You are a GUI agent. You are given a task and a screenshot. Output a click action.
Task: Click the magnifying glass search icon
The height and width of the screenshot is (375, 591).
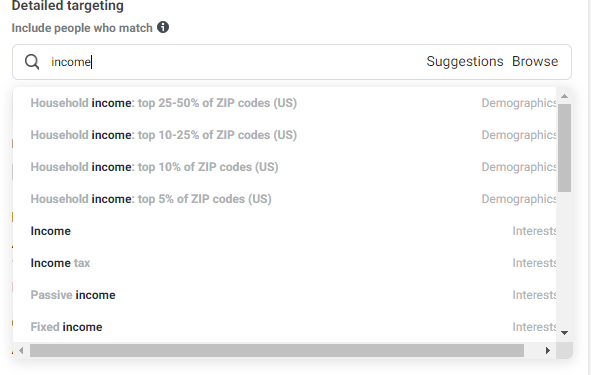click(x=32, y=62)
